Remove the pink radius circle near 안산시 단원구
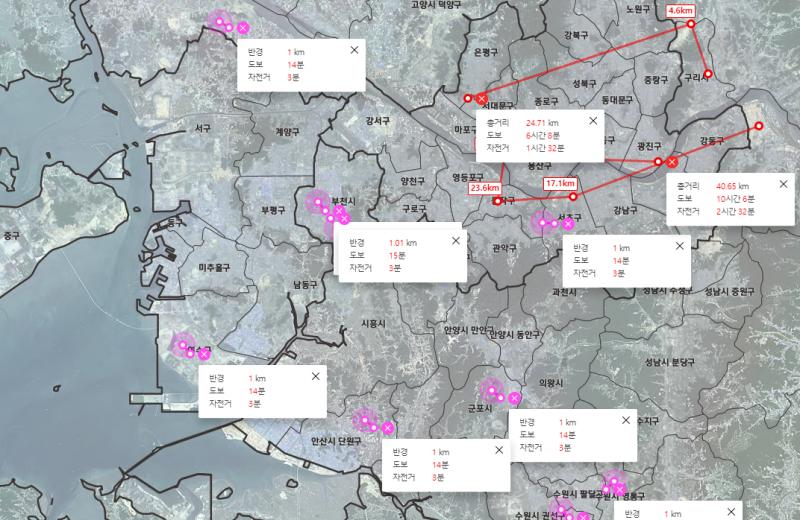This screenshot has width=800, height=520. tap(388, 428)
